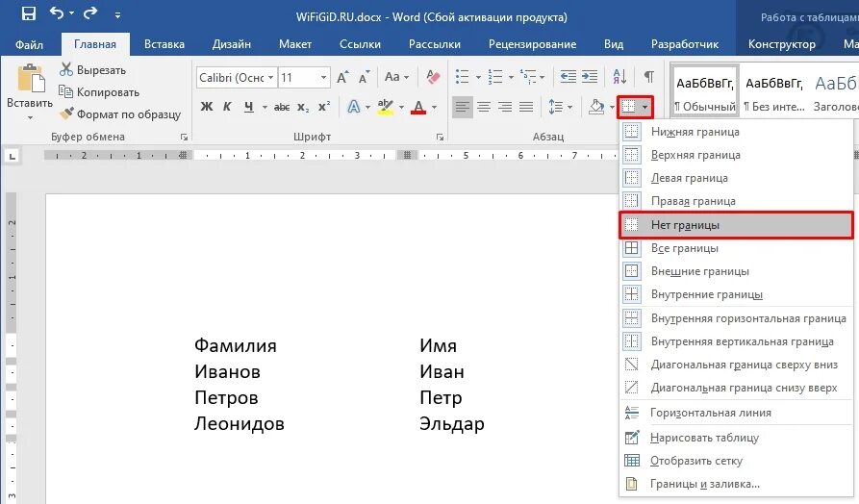This screenshot has width=859, height=504.
Task: Decrease font size with the smaller A icon
Action: [364, 77]
